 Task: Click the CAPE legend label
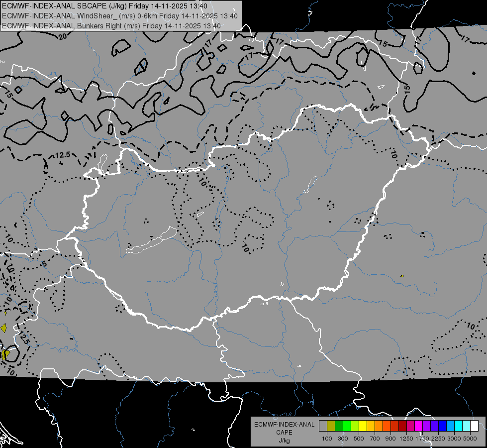click(284, 433)
